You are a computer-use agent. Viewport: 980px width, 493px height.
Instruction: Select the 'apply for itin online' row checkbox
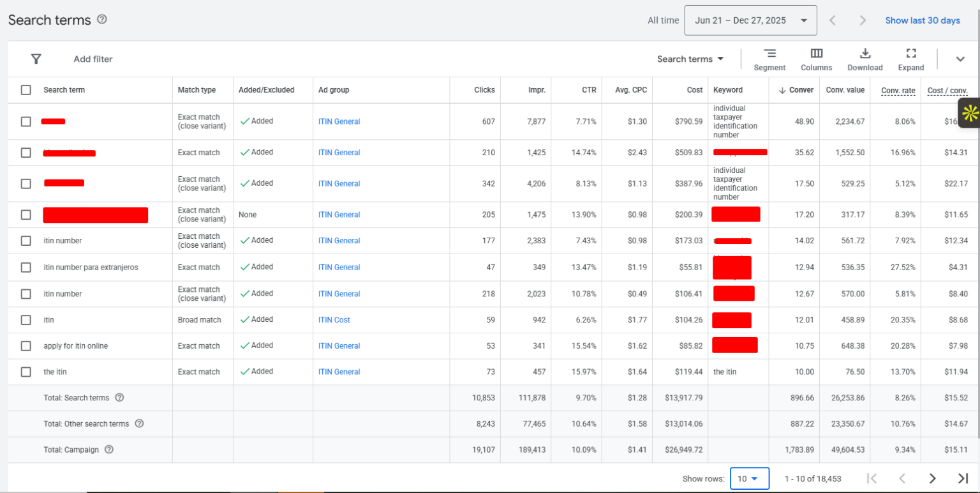coord(26,346)
